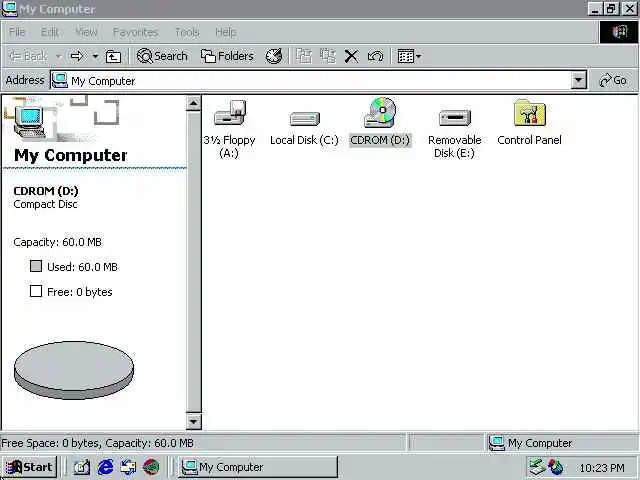The image size is (640, 480).
Task: Click the Start button
Action: 29,467
